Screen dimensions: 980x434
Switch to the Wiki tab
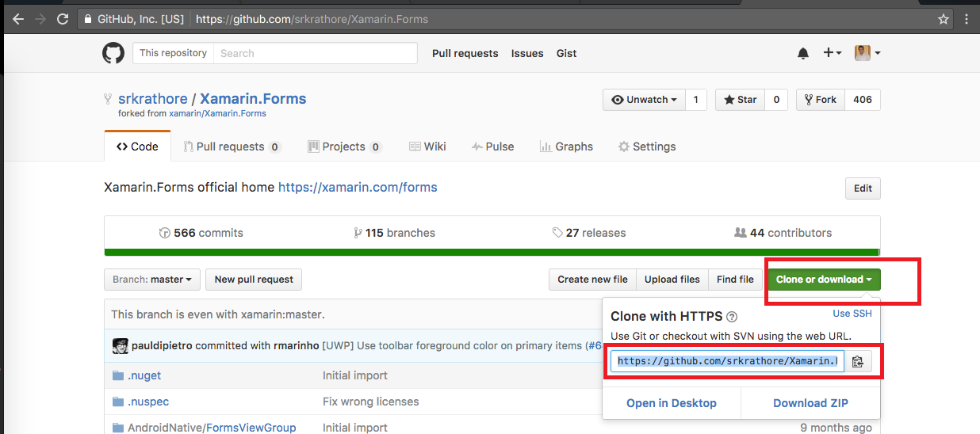[x=427, y=147]
